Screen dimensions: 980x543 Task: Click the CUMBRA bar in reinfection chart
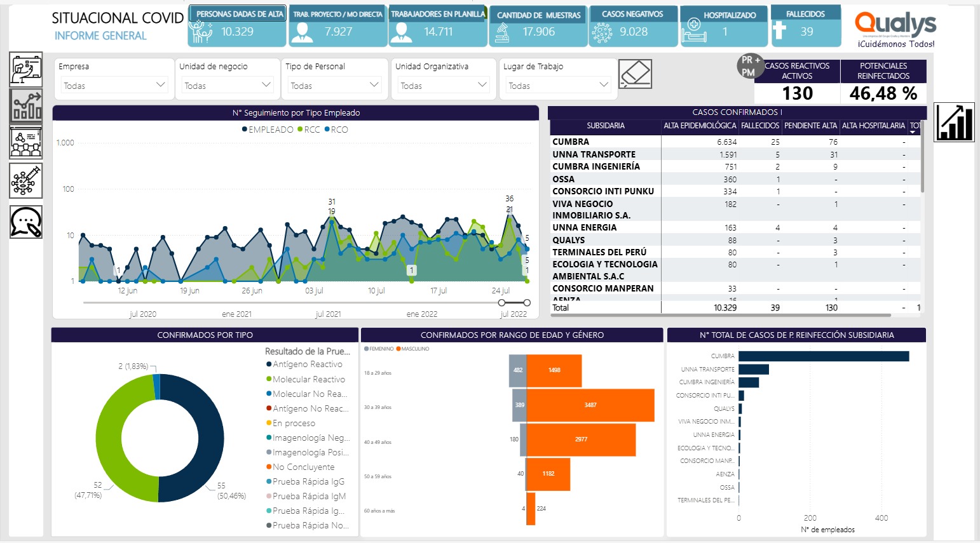[824, 356]
